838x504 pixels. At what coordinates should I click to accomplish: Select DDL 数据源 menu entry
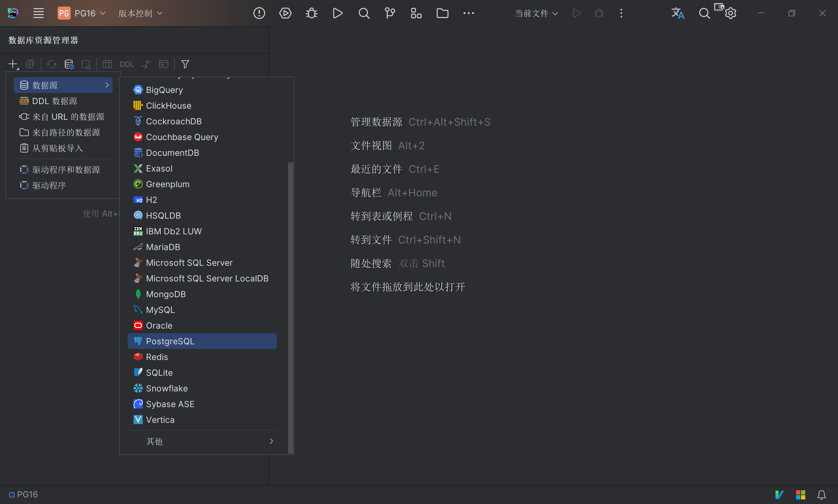pyautogui.click(x=63, y=101)
